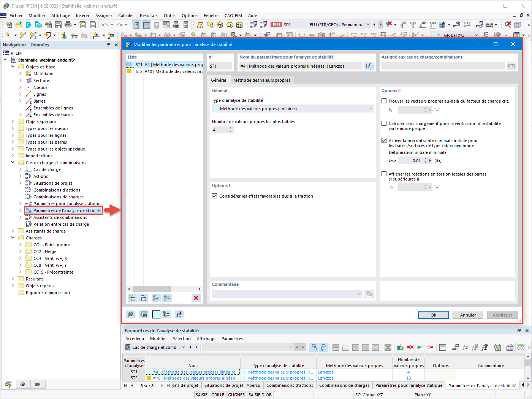
Task: Click the undo arrow in main toolbar
Action: coord(105,25)
